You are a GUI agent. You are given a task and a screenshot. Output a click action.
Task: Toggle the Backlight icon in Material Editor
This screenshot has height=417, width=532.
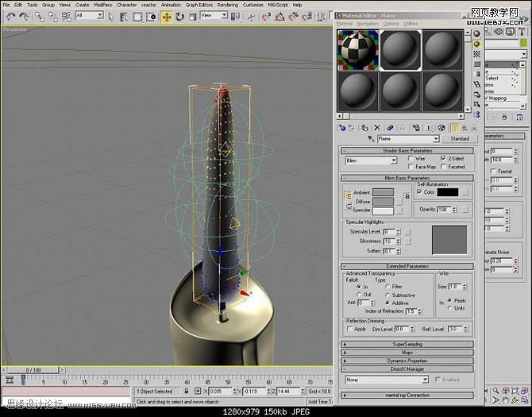pyautogui.click(x=477, y=44)
